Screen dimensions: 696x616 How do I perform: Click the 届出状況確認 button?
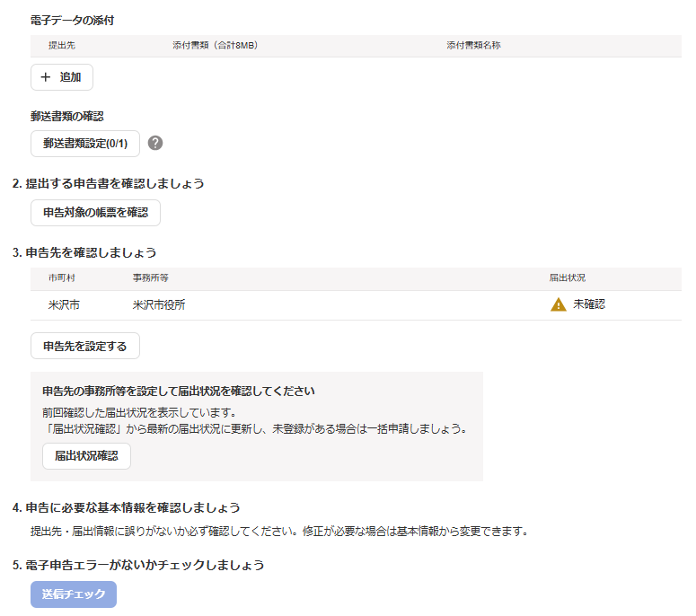86,456
